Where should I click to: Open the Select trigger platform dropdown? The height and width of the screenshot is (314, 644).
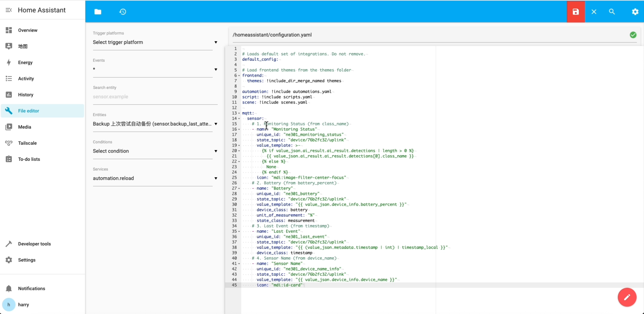[x=155, y=42]
